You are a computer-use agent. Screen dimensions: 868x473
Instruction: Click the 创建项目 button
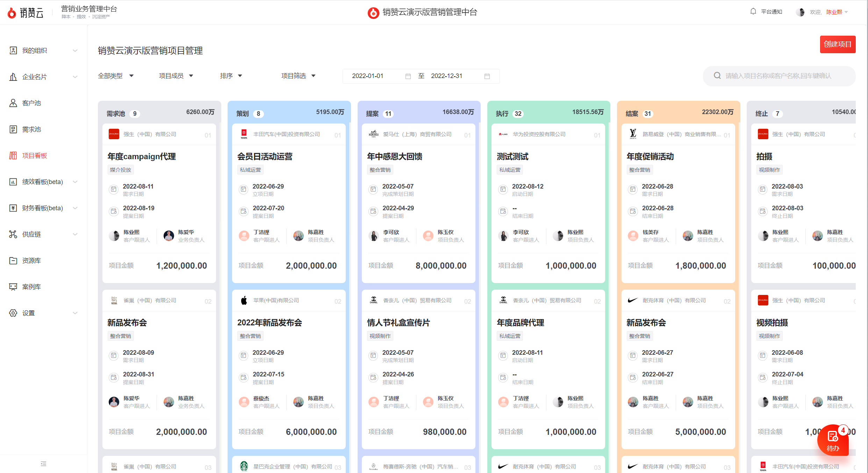838,44
